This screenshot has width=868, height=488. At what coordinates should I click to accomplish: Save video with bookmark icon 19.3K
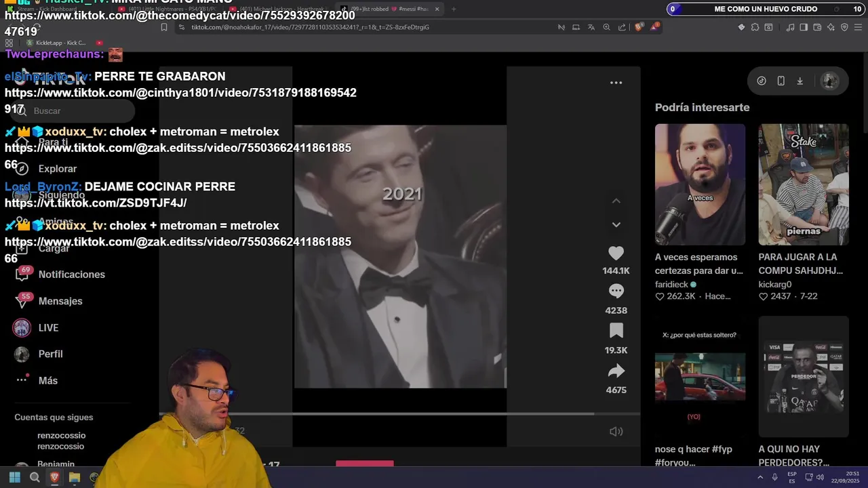616,331
